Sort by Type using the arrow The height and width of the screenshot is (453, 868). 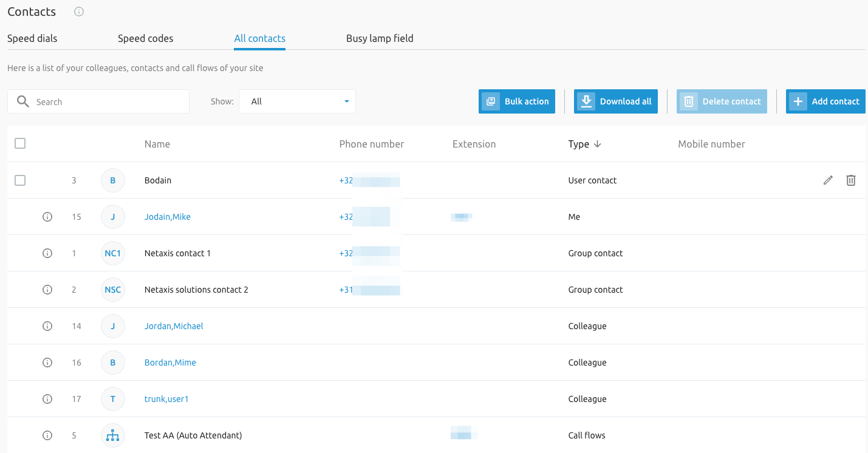(x=597, y=144)
